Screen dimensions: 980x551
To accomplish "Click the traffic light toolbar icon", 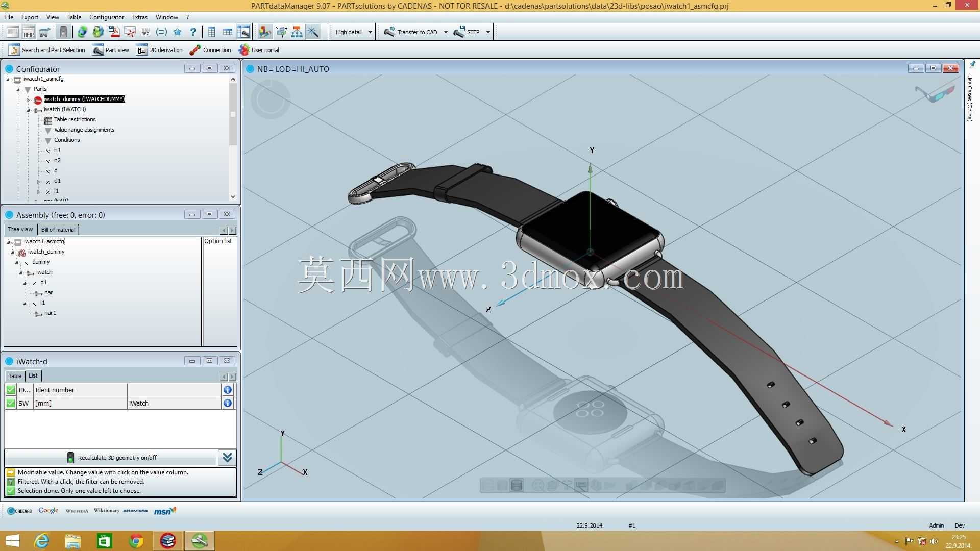I will pos(63,32).
